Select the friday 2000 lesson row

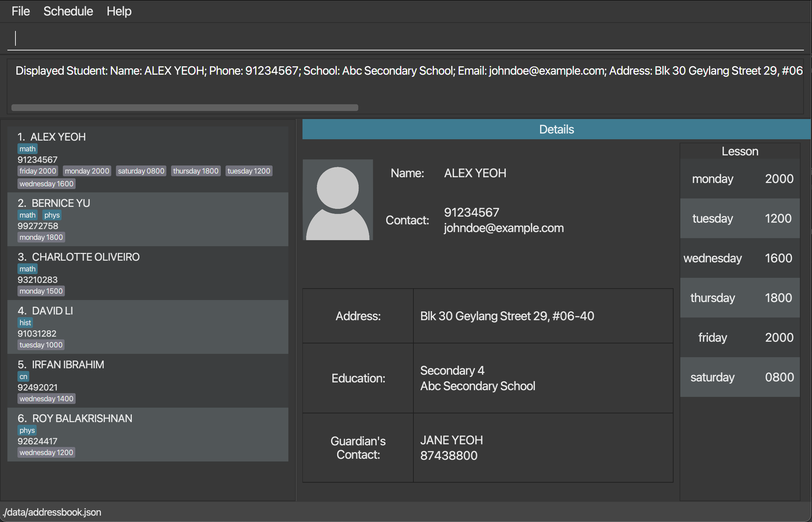[740, 337]
